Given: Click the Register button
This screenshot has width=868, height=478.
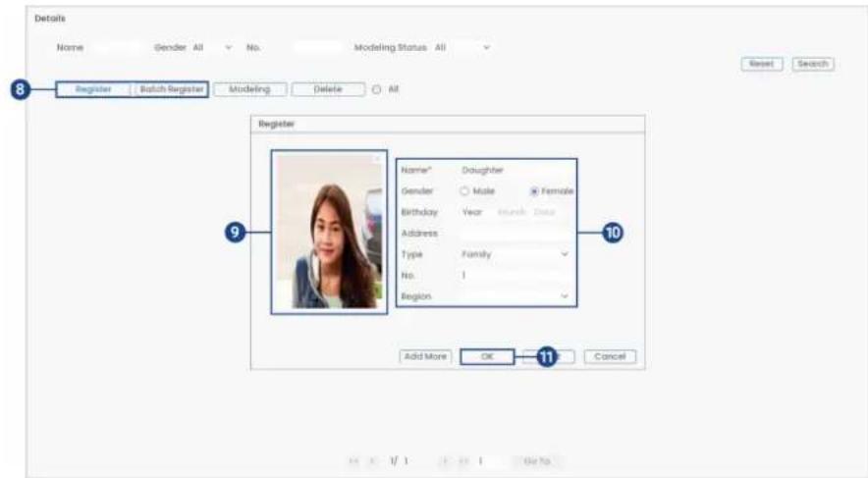Looking at the screenshot, I should [93, 89].
